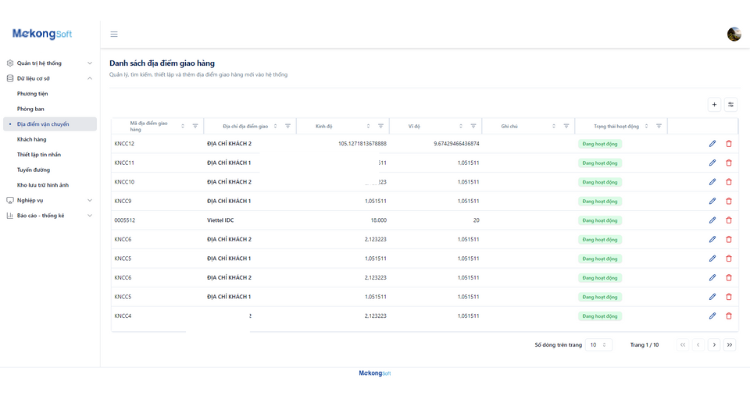Delete the KNCC11 row with trash icon
This screenshot has width=750, height=400.
pos(728,163)
